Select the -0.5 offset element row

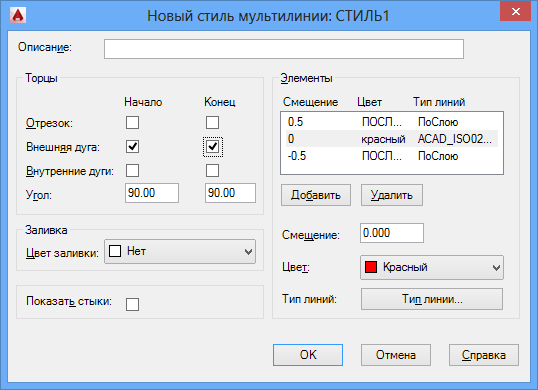tap(392, 156)
